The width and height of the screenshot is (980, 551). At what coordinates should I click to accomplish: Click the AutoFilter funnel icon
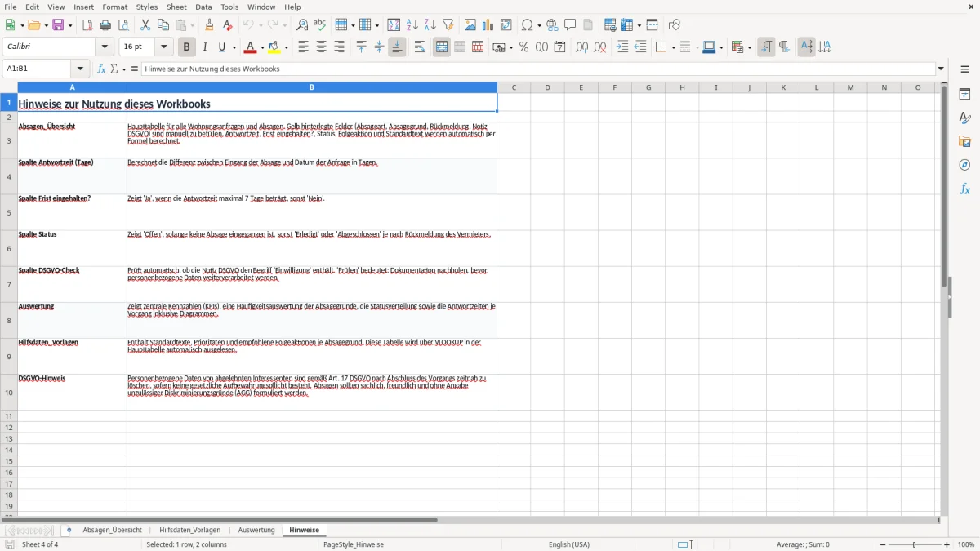point(448,25)
